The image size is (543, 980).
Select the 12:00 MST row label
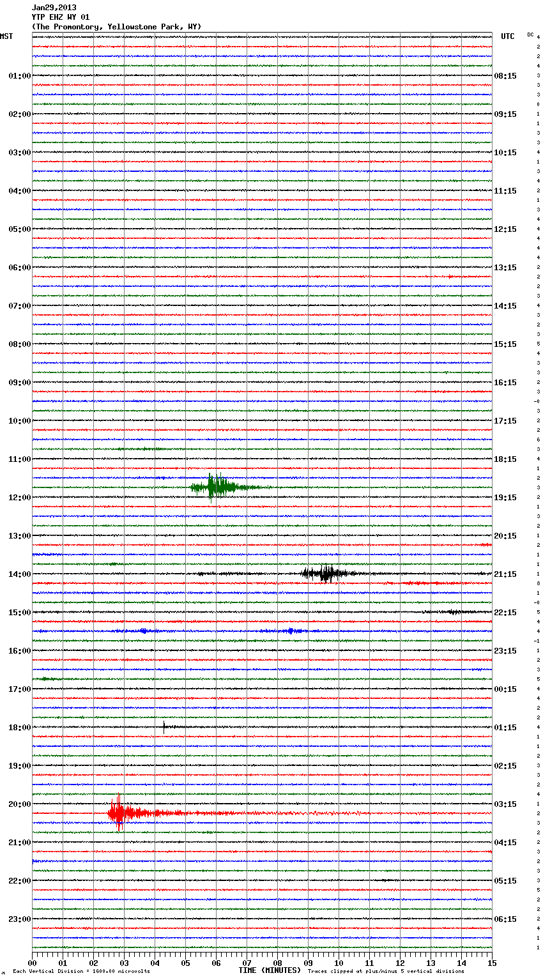click(x=19, y=498)
